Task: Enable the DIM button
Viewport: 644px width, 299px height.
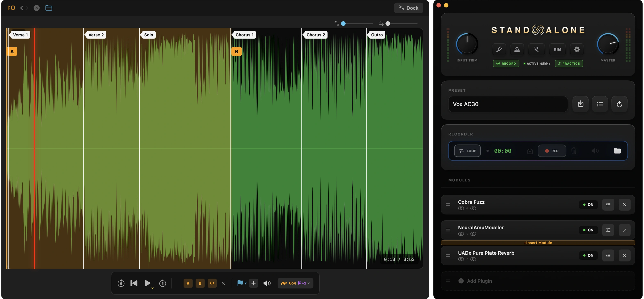Action: [x=557, y=49]
